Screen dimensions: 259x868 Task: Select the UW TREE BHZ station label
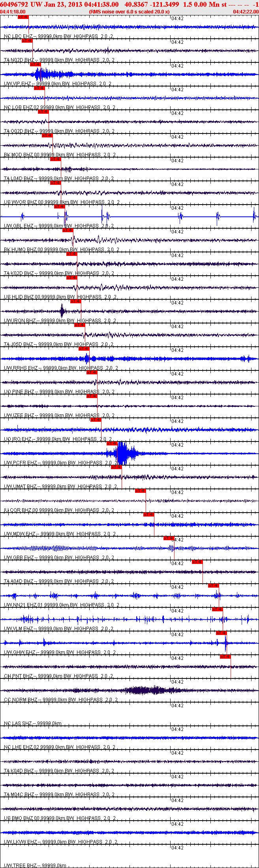[35, 866]
